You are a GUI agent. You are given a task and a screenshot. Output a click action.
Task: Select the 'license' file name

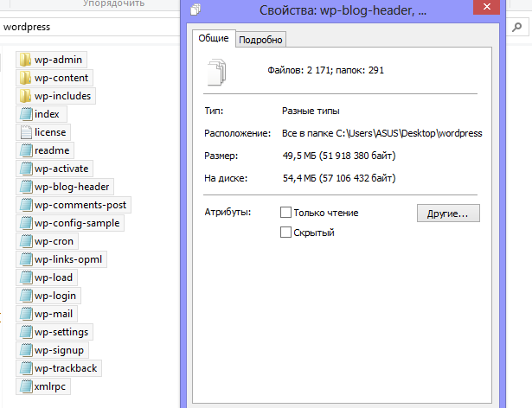[x=50, y=132]
